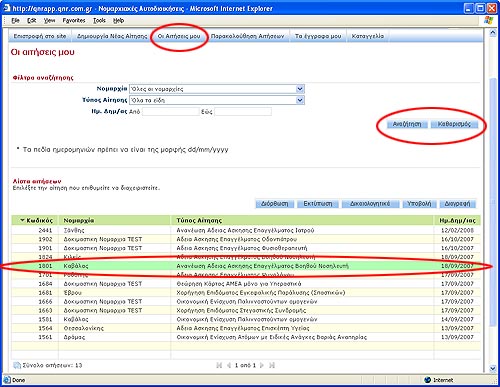Screen dimensions: 500x387
Task: Click the 1 από 1 page indicator
Action: (x=245, y=365)
